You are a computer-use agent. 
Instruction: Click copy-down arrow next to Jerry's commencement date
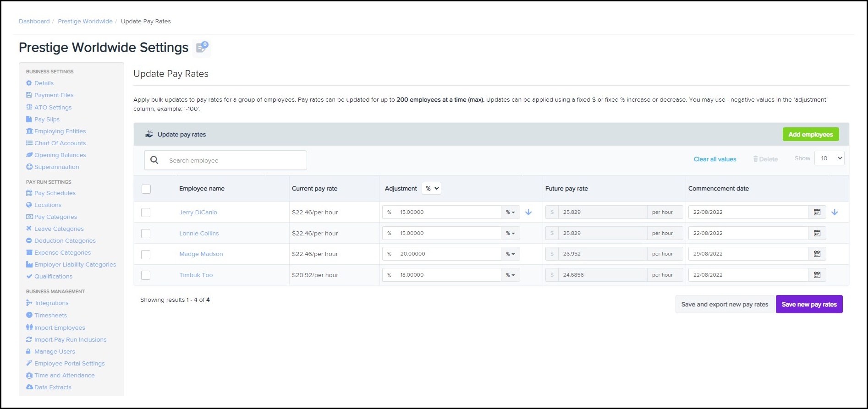[835, 212]
